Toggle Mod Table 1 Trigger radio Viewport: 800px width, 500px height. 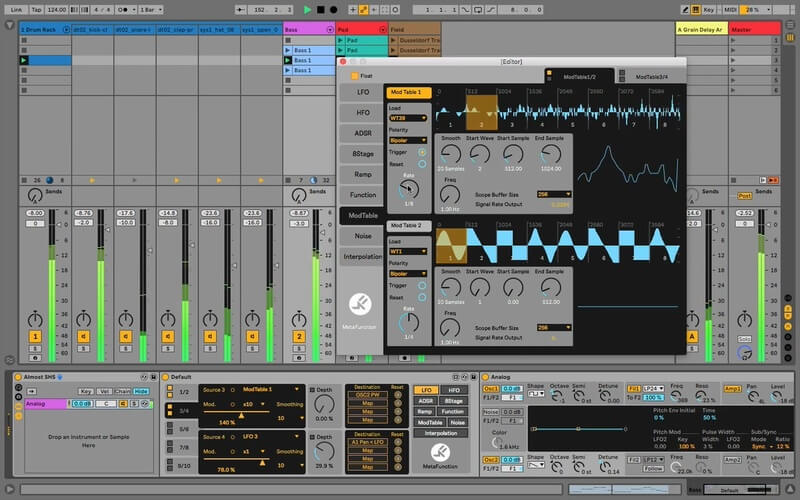click(x=422, y=152)
